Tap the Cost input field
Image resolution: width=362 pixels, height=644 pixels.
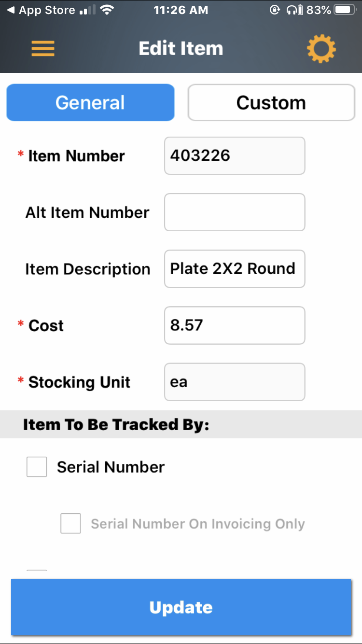(x=235, y=325)
